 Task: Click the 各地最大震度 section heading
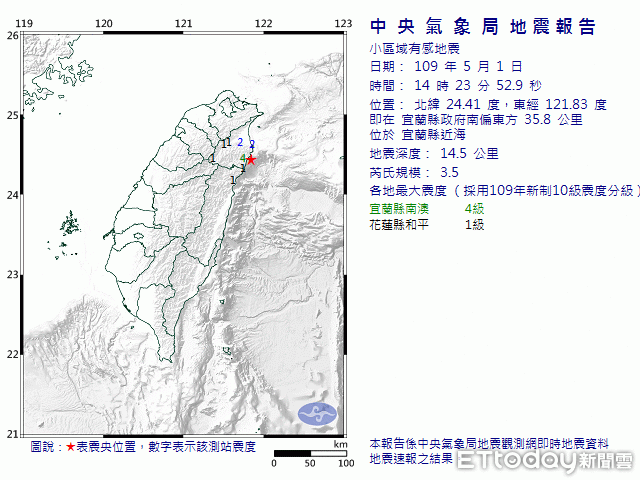[x=408, y=190]
